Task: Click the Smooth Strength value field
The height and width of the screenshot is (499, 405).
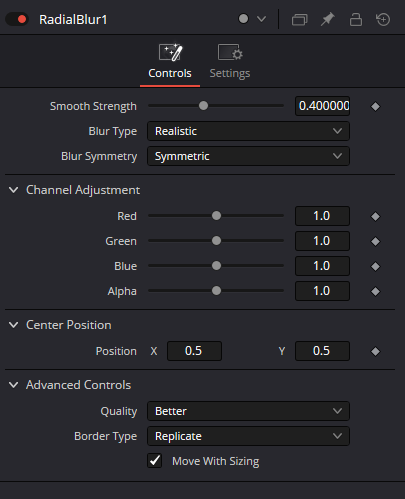Action: 322,106
